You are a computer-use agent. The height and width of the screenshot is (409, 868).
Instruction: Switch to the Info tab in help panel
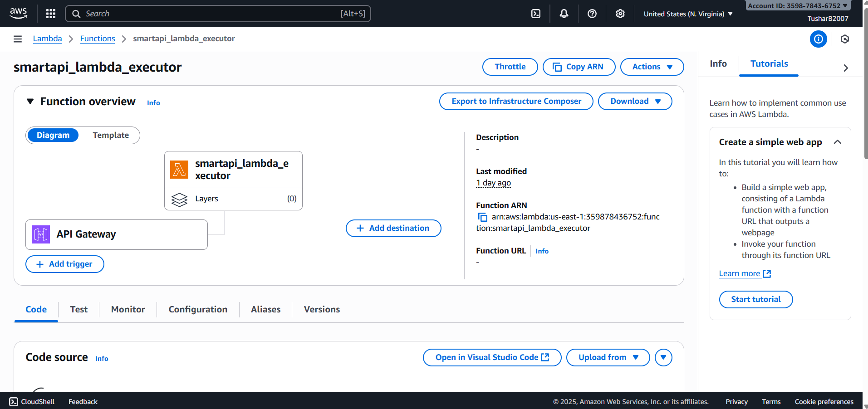[718, 64]
